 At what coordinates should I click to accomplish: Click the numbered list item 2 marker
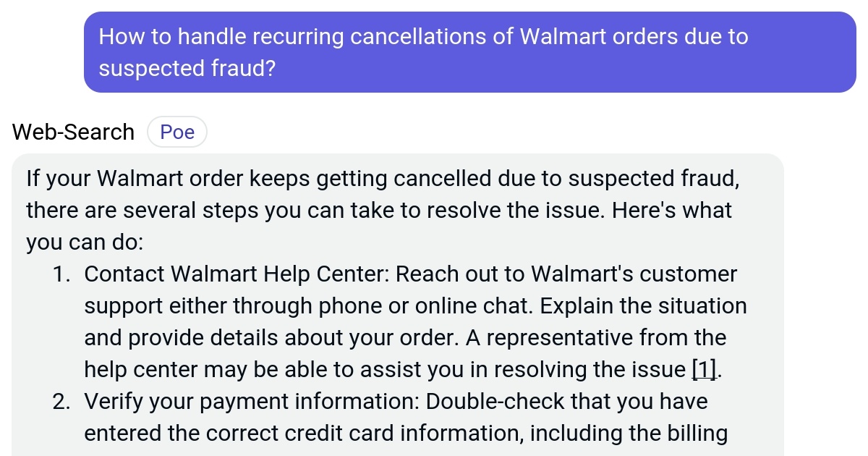[64, 401]
